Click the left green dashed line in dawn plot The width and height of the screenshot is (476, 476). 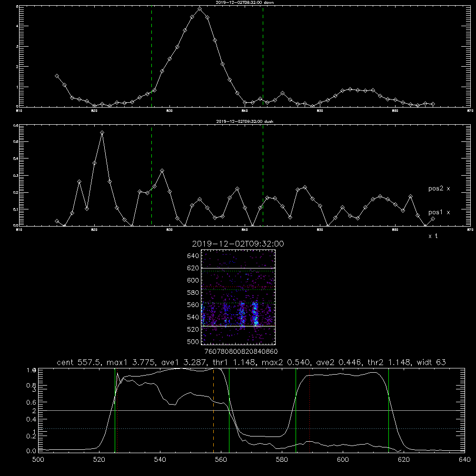[151, 56]
